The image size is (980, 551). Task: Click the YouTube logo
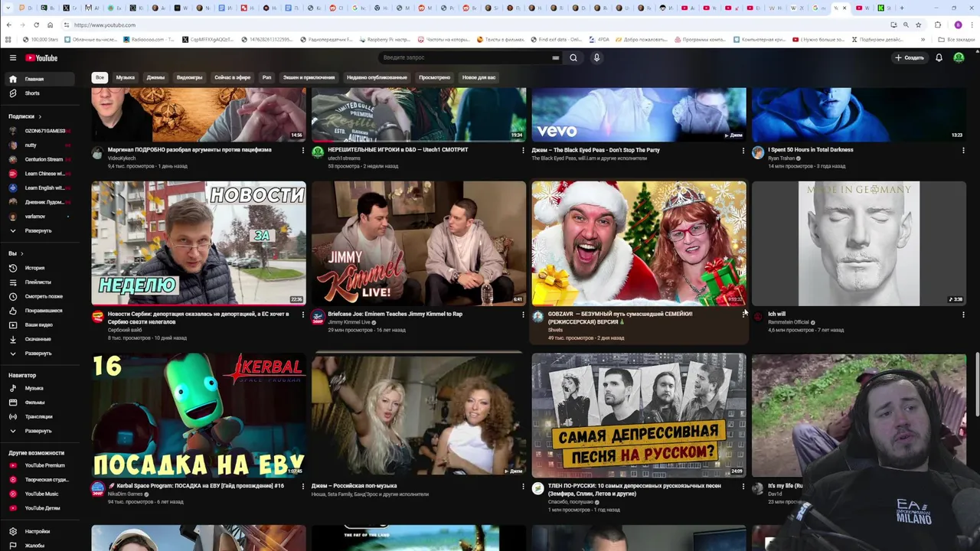[41, 57]
